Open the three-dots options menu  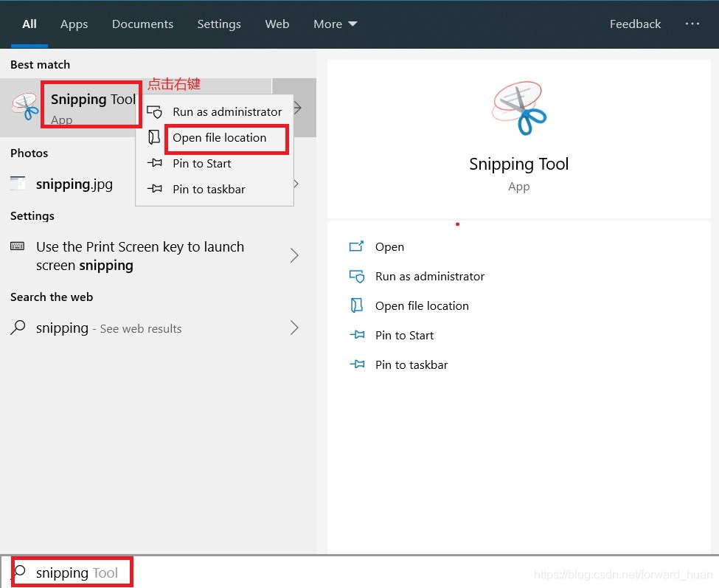click(692, 24)
